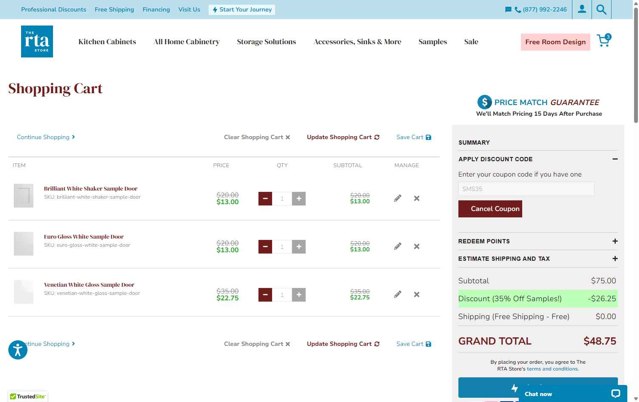Screen dimensions: 639x402
Task: Open the search magnifier icon
Action: coord(601,9)
